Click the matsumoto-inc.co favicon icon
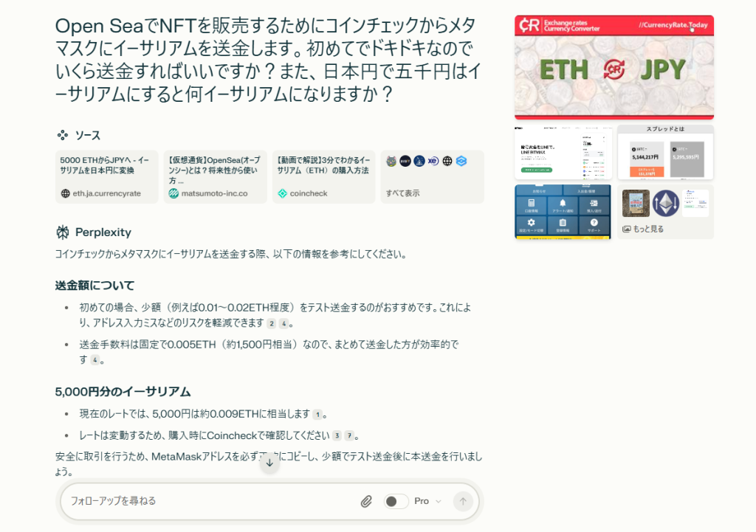Viewport: 756px width, 532px height. 173,193
